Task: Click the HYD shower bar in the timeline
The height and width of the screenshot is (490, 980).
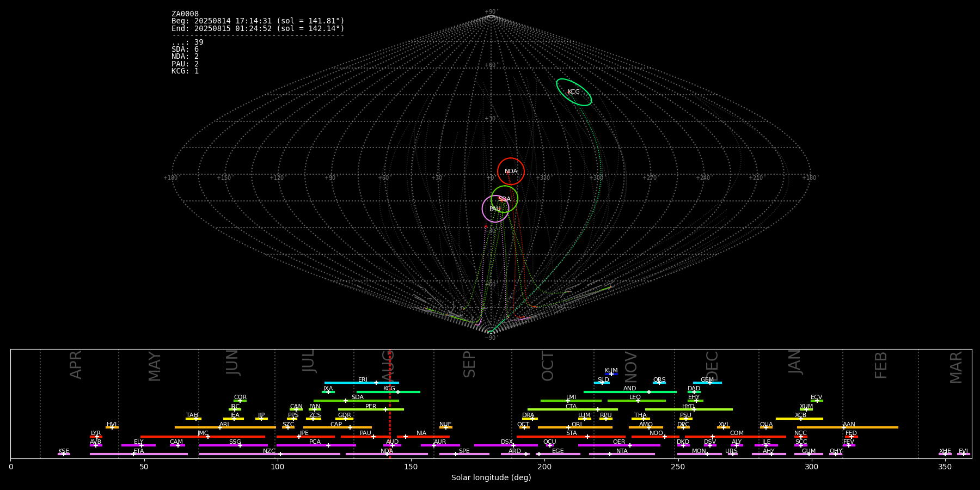Action: pos(689,409)
